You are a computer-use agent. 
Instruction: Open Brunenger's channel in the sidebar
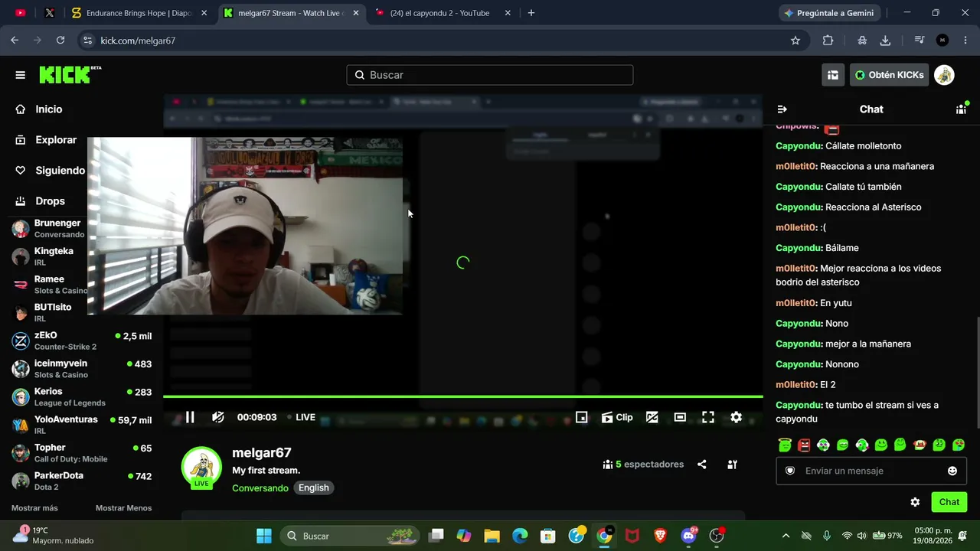[49, 229]
